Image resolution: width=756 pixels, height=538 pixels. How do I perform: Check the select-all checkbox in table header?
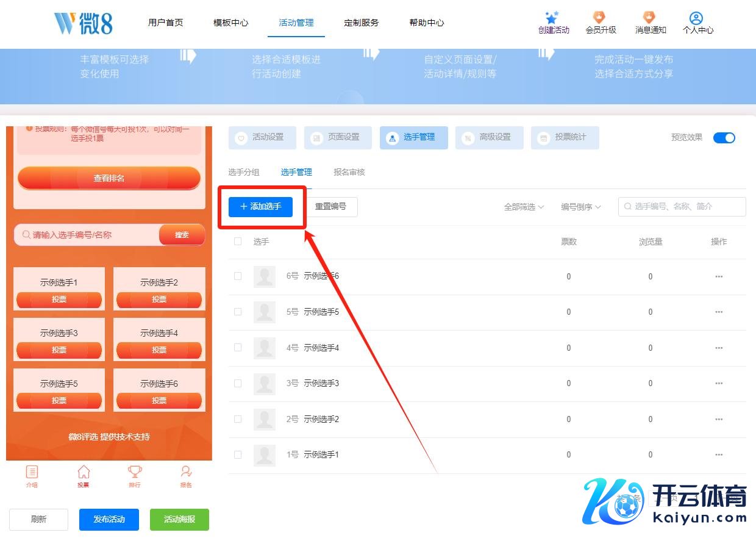[x=238, y=242]
